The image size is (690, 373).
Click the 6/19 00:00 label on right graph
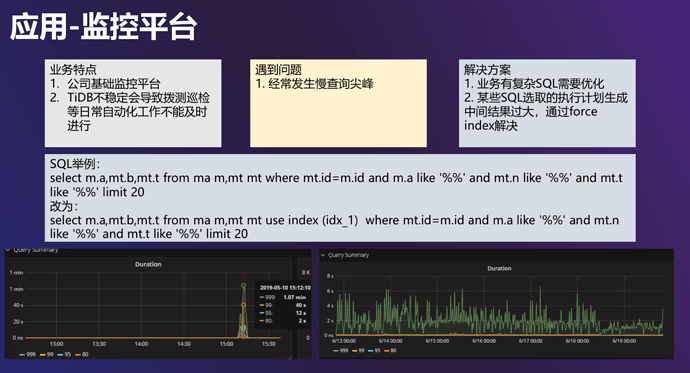coord(624,341)
